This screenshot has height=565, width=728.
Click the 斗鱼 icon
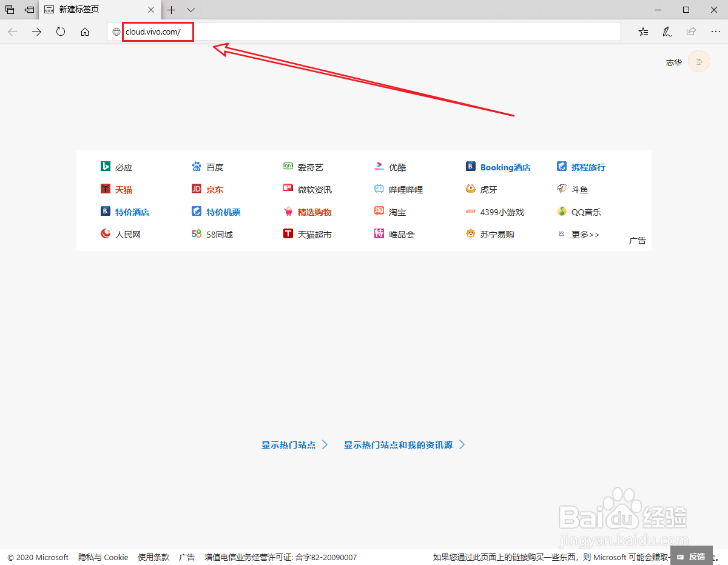click(x=561, y=189)
